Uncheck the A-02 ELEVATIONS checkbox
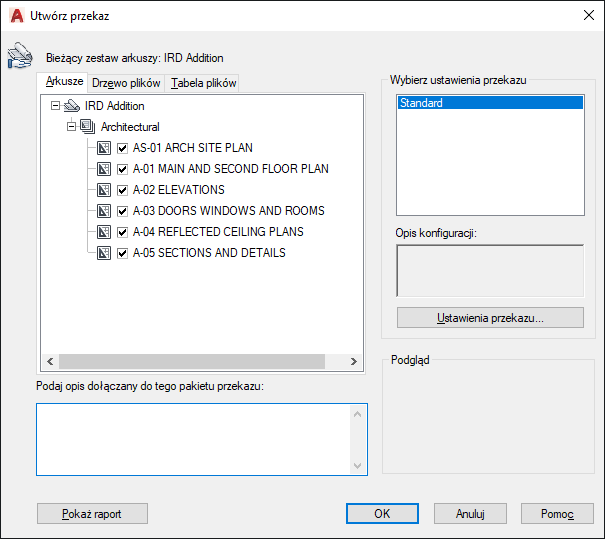 coord(122,190)
